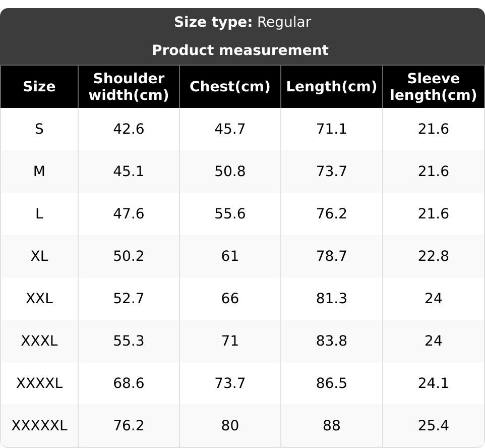The width and height of the screenshot is (485, 448).
Task: Select the Chest(cm) column header
Action: point(230,86)
